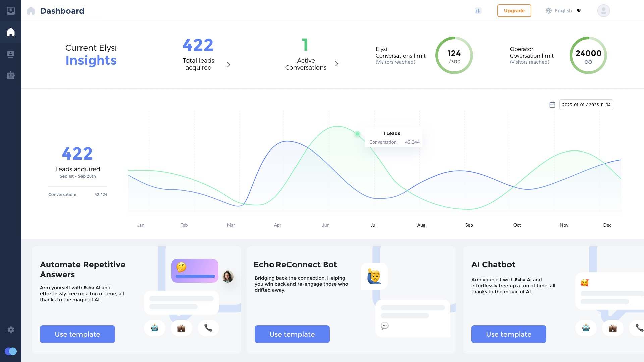Open English language dropdown
Image resolution: width=644 pixels, height=362 pixels.
tap(563, 11)
